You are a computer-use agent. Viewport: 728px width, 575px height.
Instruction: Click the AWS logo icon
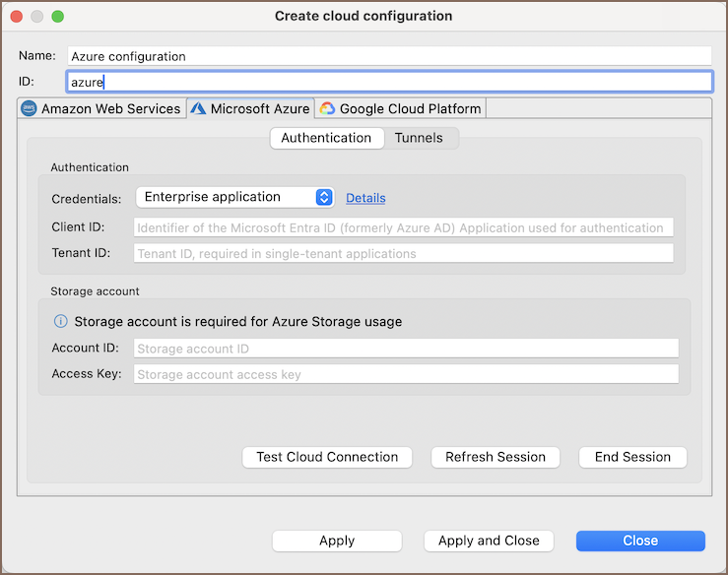coord(29,109)
